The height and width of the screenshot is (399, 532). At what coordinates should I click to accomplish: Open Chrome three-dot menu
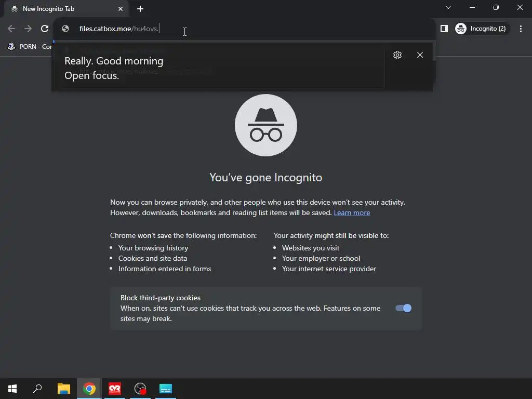tap(521, 29)
